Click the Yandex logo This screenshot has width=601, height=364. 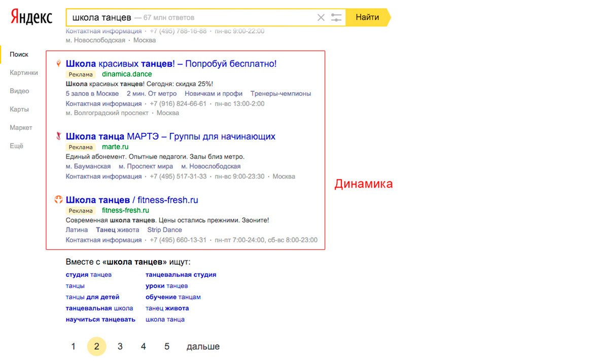click(31, 17)
